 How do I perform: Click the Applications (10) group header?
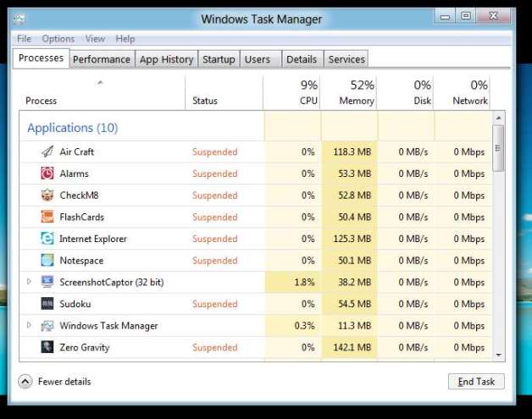coord(73,128)
